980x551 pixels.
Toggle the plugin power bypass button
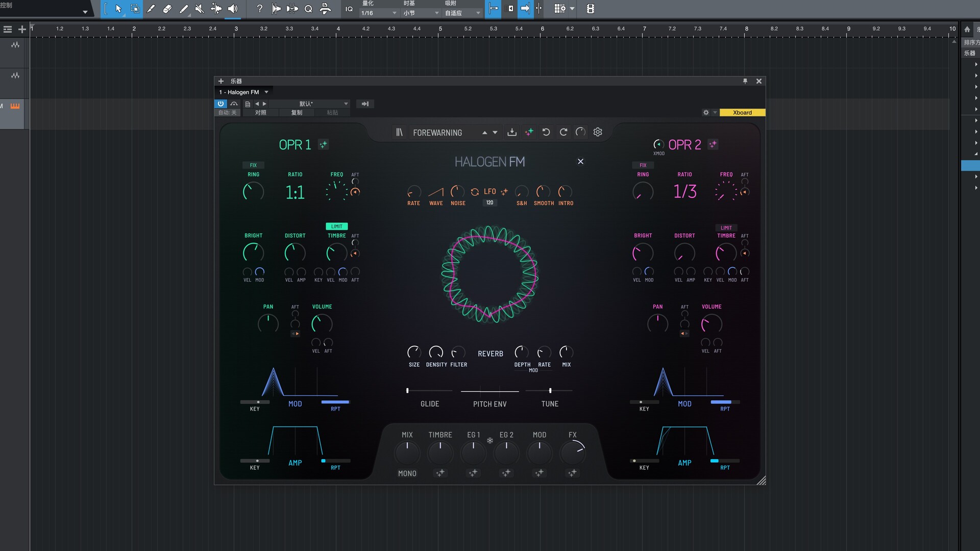tap(220, 104)
